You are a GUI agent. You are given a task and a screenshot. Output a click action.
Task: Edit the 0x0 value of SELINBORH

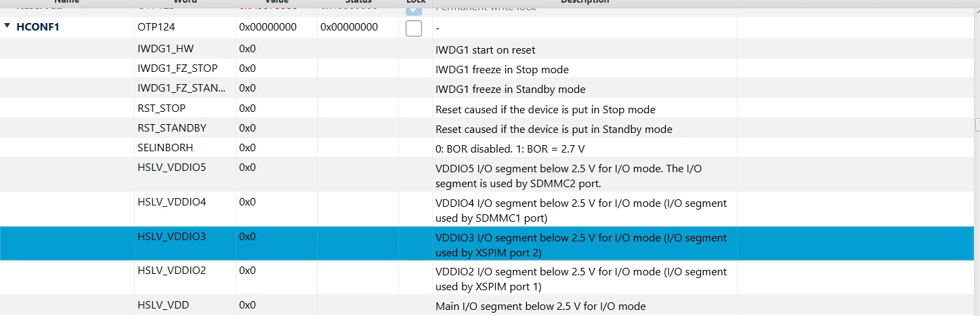tap(247, 147)
